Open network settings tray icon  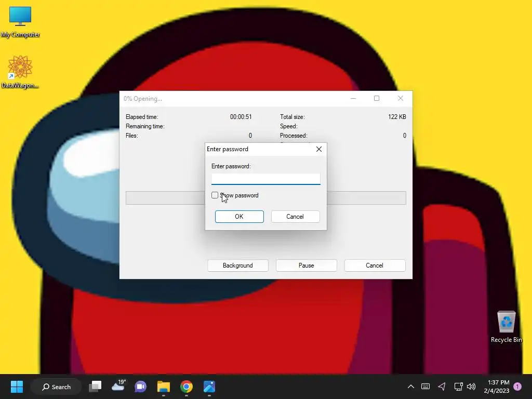(x=458, y=387)
